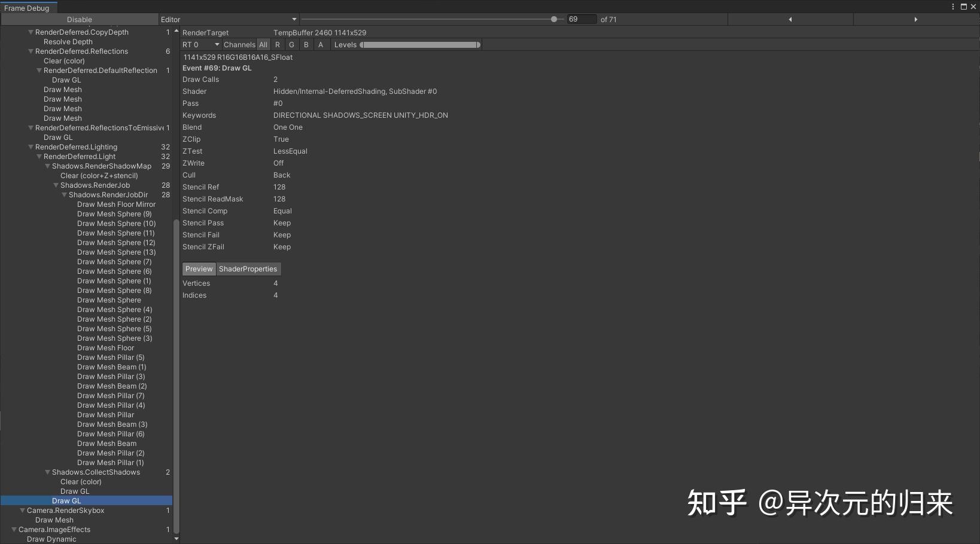Advance to the next frame event
The image size is (980, 544).
click(x=917, y=19)
